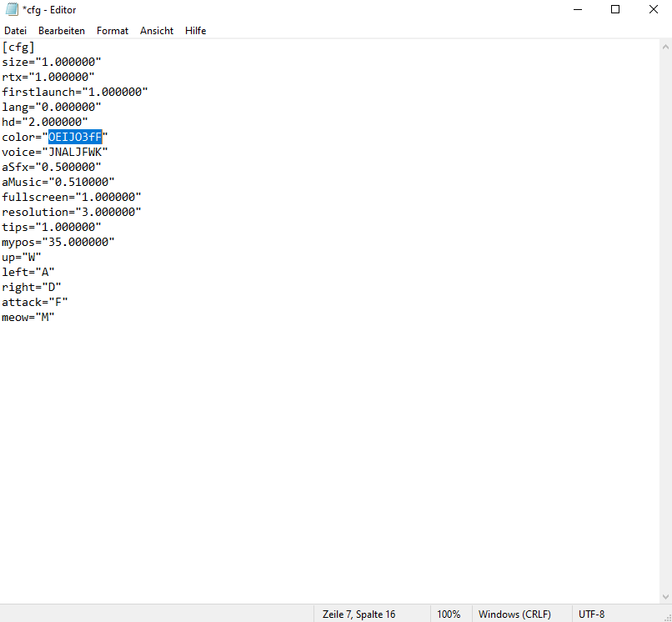
Task: Click the aMusic="0.510000" line
Action: [58, 183]
